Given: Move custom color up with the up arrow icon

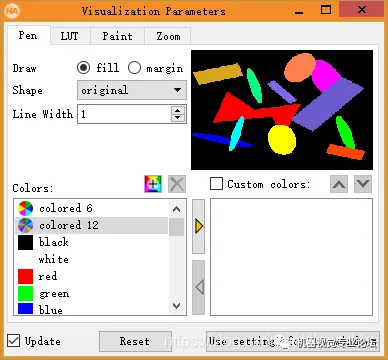Looking at the screenshot, I should [339, 184].
